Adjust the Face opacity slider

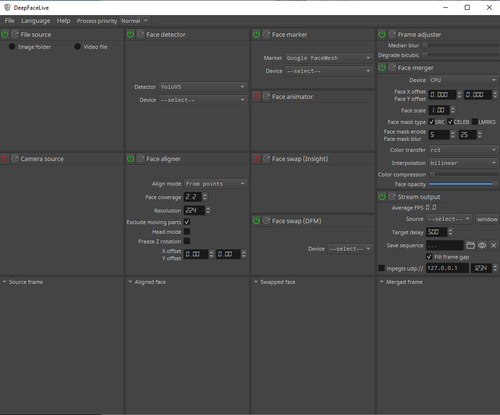pos(464,184)
